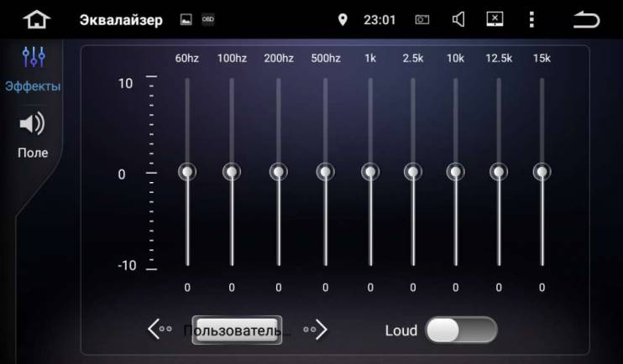623x364 pixels.
Task: Tap the OBD status icon
Action: click(207, 19)
